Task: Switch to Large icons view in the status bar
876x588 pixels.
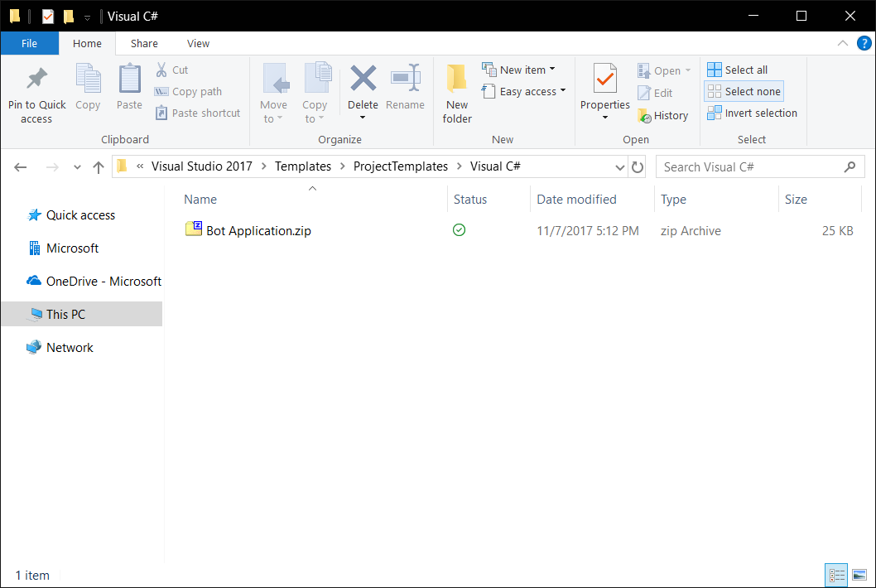Action: (859, 575)
